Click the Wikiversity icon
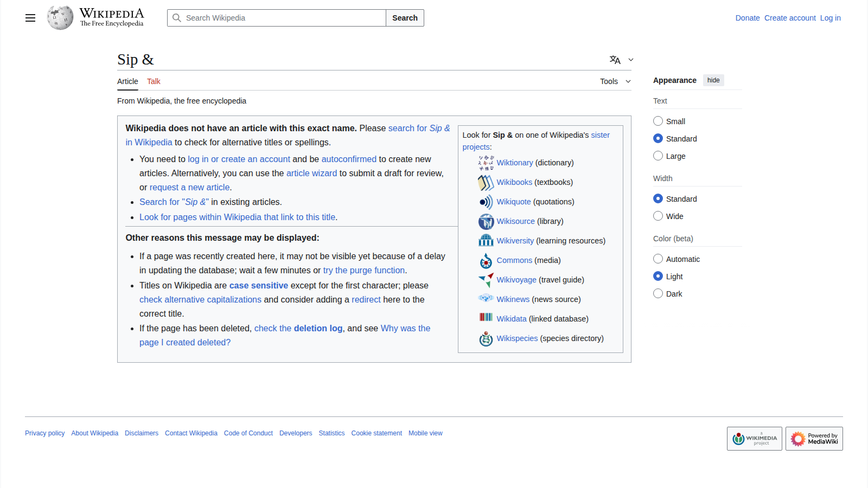Viewport: 868px width, 488px height. click(x=486, y=241)
